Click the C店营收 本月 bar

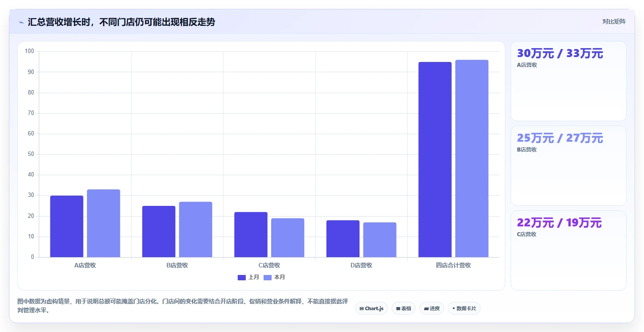[x=288, y=238]
